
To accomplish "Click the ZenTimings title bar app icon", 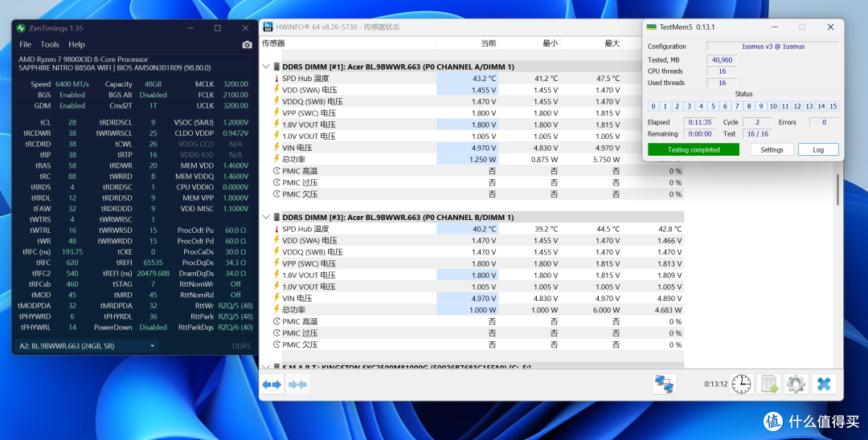I will (x=21, y=28).
